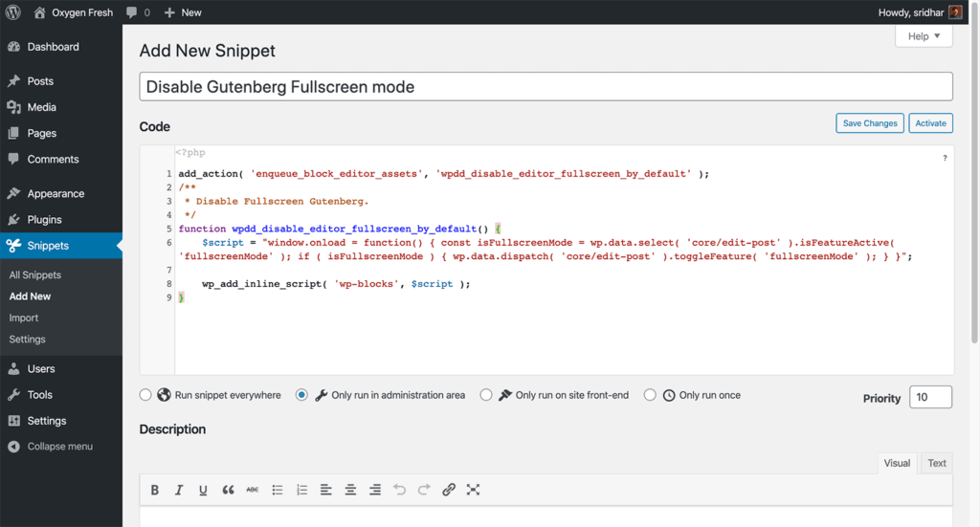Go to Posts in the sidebar

(61, 81)
